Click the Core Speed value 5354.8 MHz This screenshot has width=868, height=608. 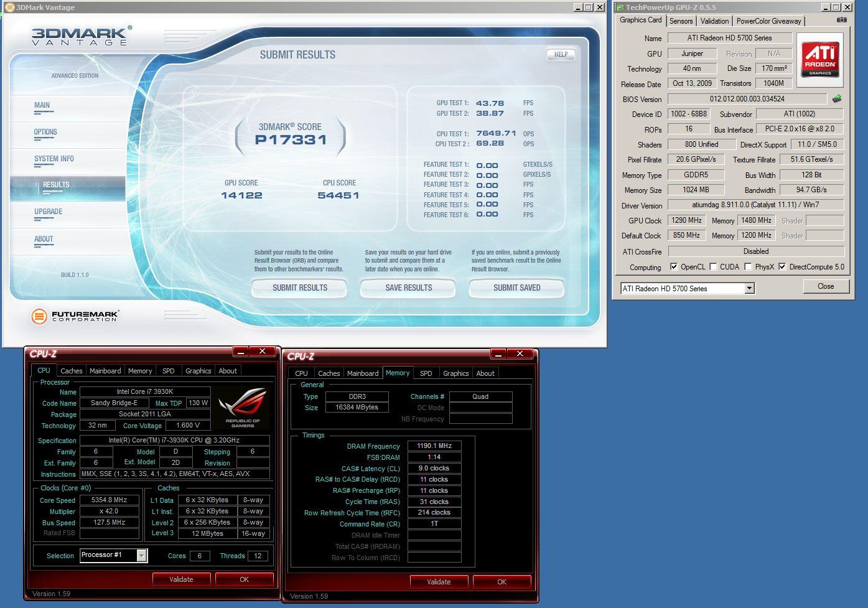tap(110, 500)
